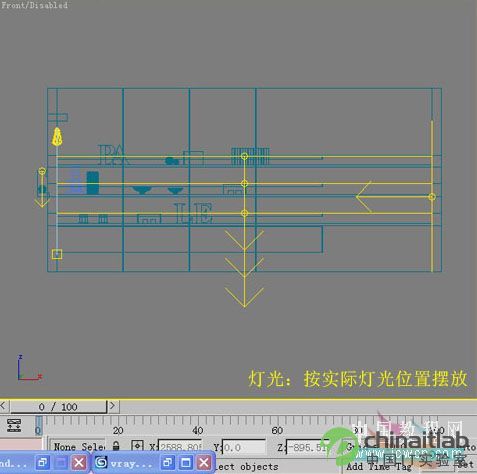This screenshot has height=474, width=477.
Task: Maximize the vray minimized window
Action: [x=186, y=462]
